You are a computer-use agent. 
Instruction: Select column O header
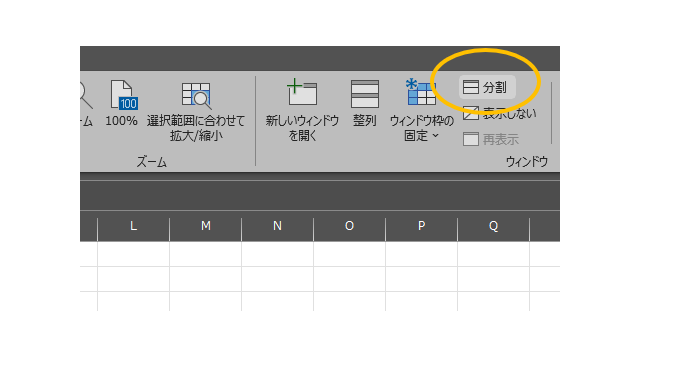click(350, 226)
